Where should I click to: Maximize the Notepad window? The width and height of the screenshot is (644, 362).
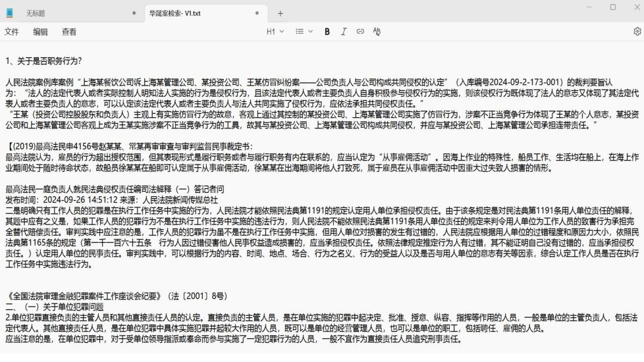coord(613,7)
